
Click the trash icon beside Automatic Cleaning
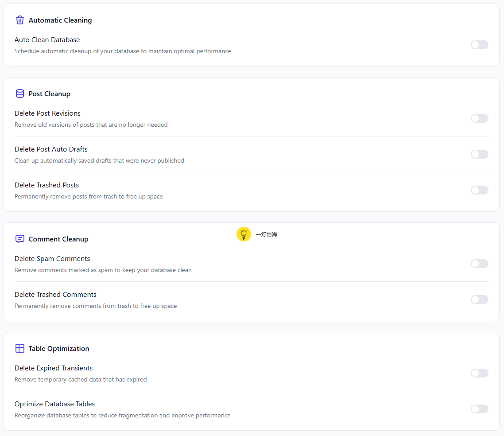point(20,20)
